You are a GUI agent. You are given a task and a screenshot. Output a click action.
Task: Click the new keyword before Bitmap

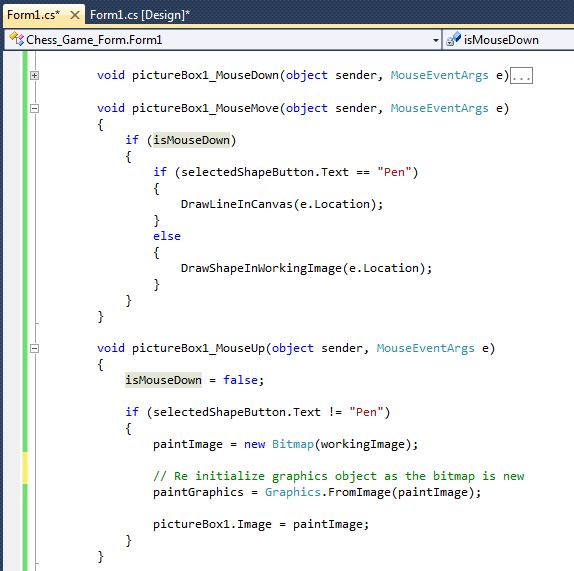254,444
